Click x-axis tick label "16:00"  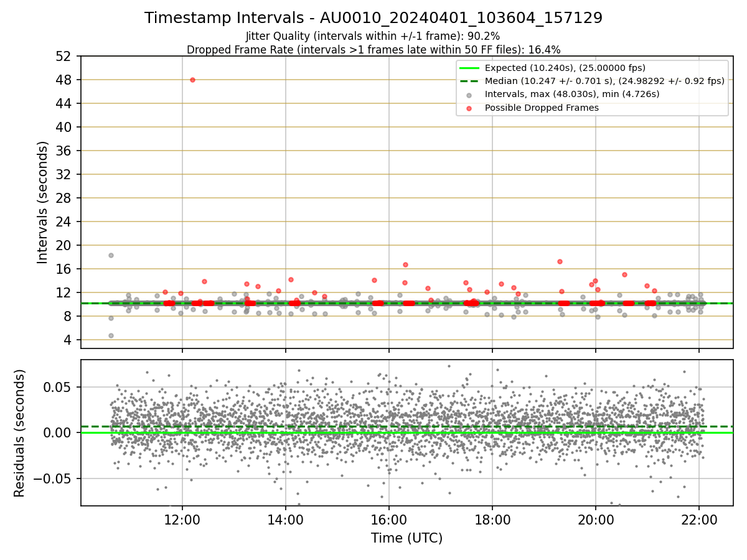389,520
